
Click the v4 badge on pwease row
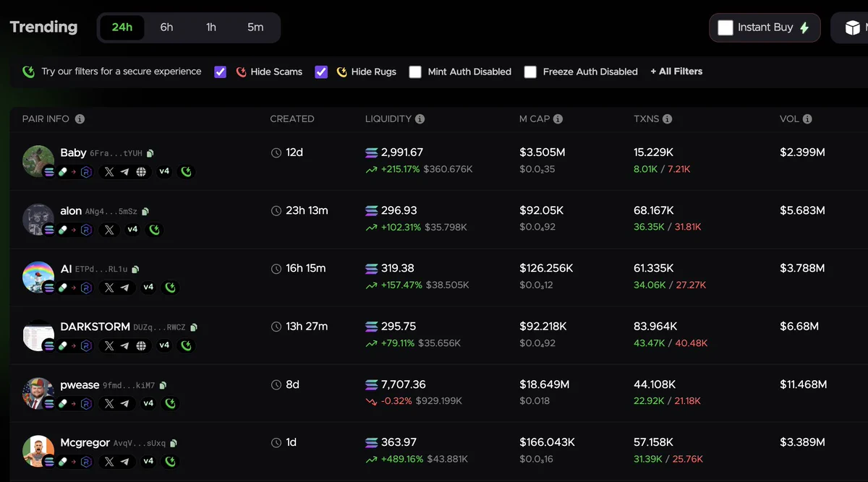pos(148,403)
